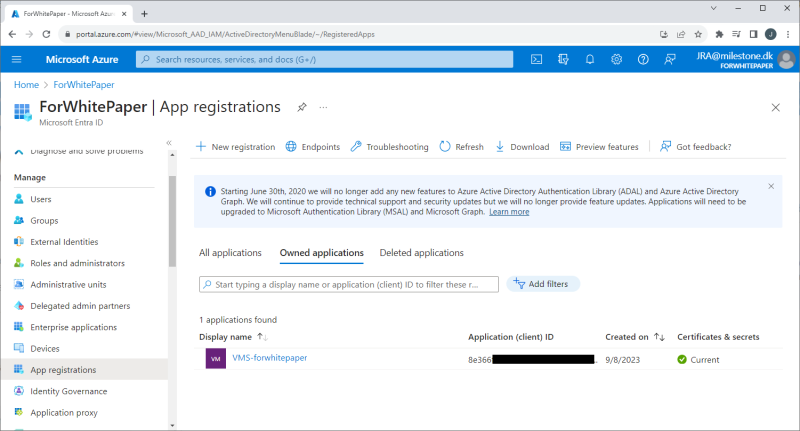Click the Refresh toolbar icon
The width and height of the screenshot is (800, 431).
(x=445, y=147)
